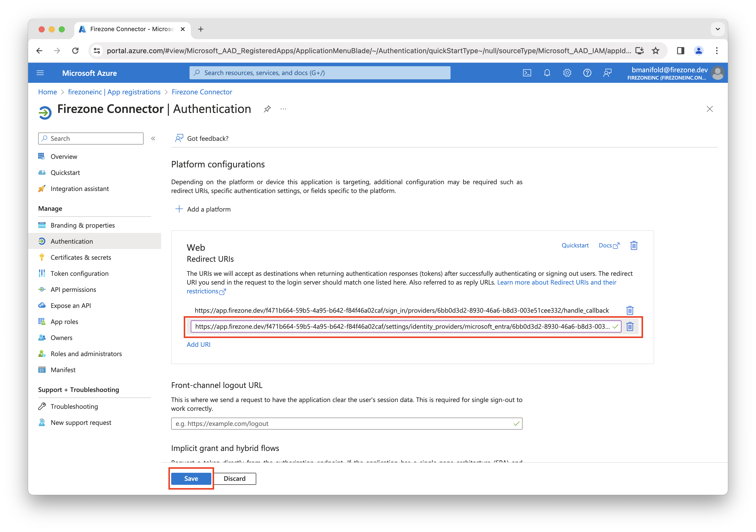756x532 pixels.
Task: Go to API permissions section
Action: click(73, 289)
